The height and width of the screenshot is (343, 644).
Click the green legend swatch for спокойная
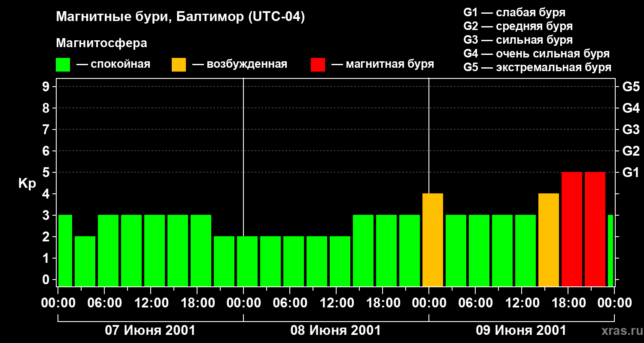click(63, 65)
